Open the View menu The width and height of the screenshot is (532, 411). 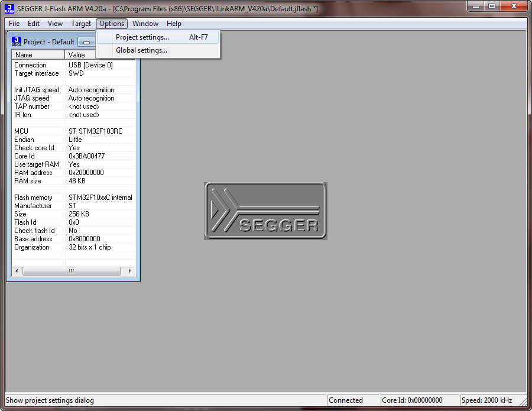point(55,24)
